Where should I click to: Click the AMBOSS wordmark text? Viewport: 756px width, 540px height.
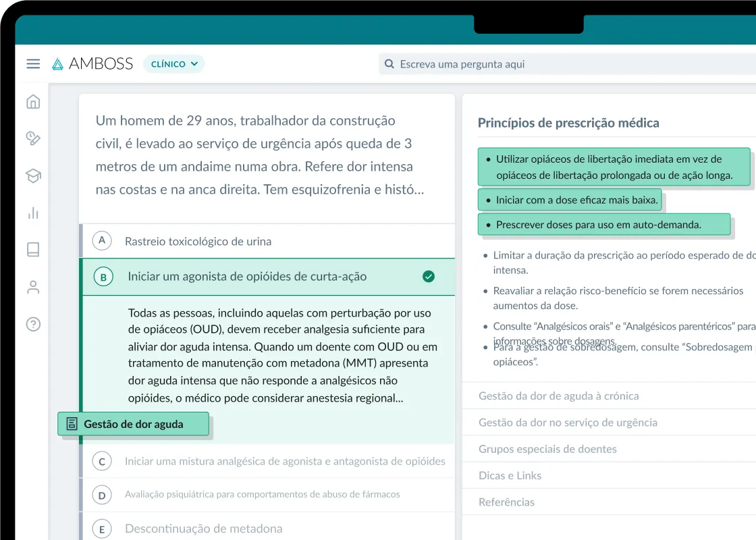101,63
